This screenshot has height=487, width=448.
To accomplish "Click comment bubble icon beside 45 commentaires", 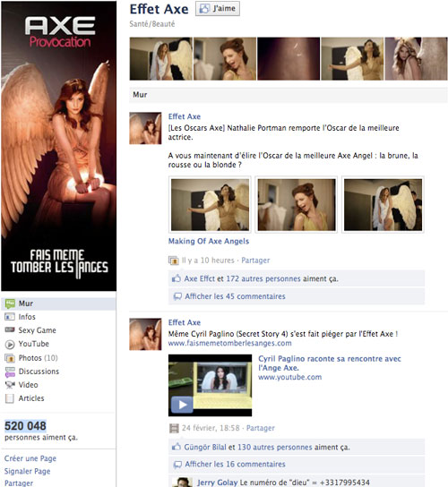I will 177,296.
